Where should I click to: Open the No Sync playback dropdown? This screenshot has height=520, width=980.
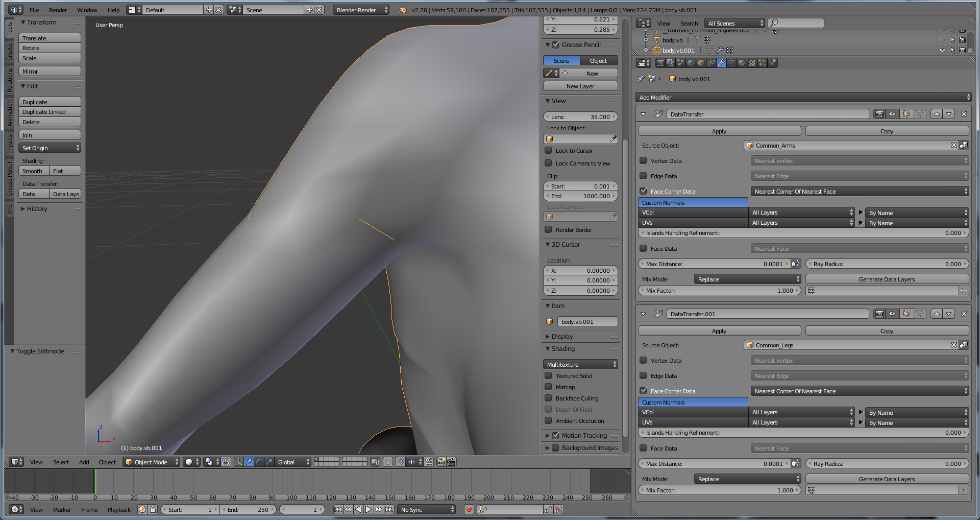coord(427,509)
